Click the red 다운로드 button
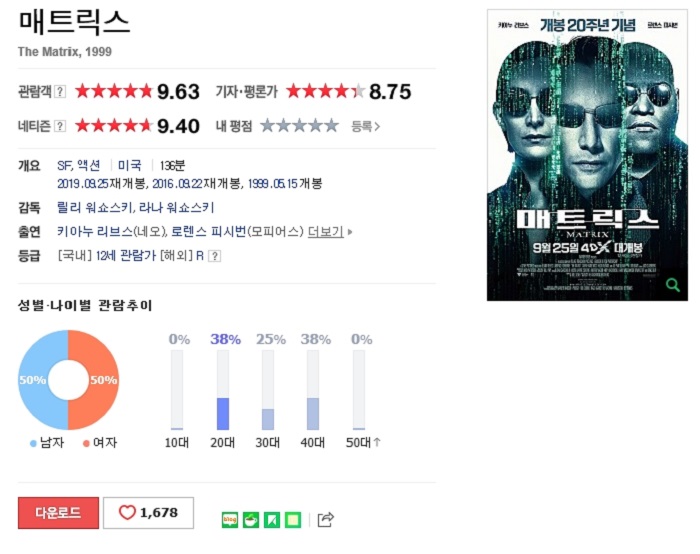The width and height of the screenshot is (700, 554). (x=58, y=513)
